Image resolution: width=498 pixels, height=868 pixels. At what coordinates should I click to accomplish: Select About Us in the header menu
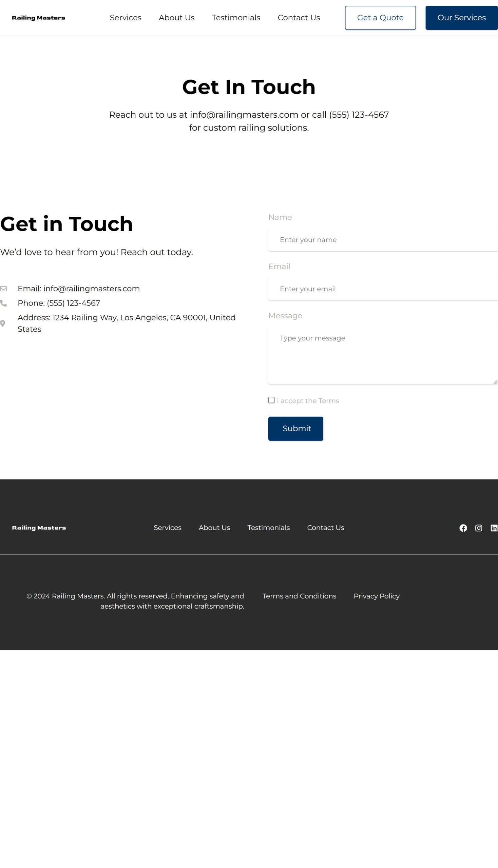(x=176, y=18)
